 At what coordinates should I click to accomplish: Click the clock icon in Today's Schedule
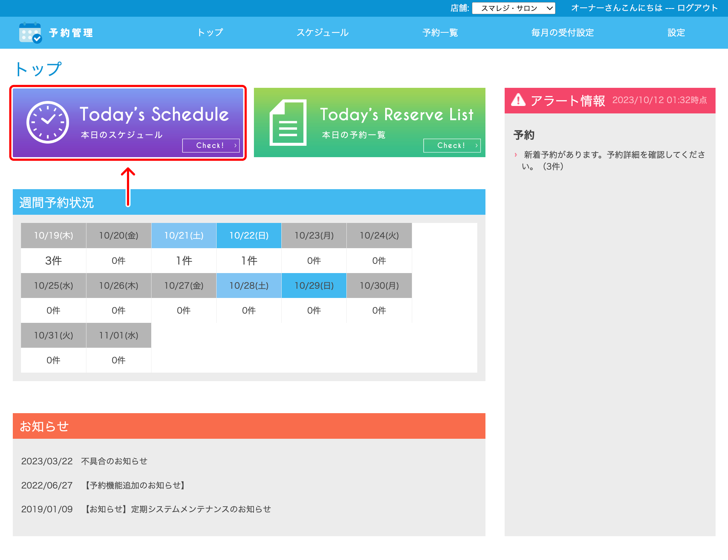coord(48,122)
